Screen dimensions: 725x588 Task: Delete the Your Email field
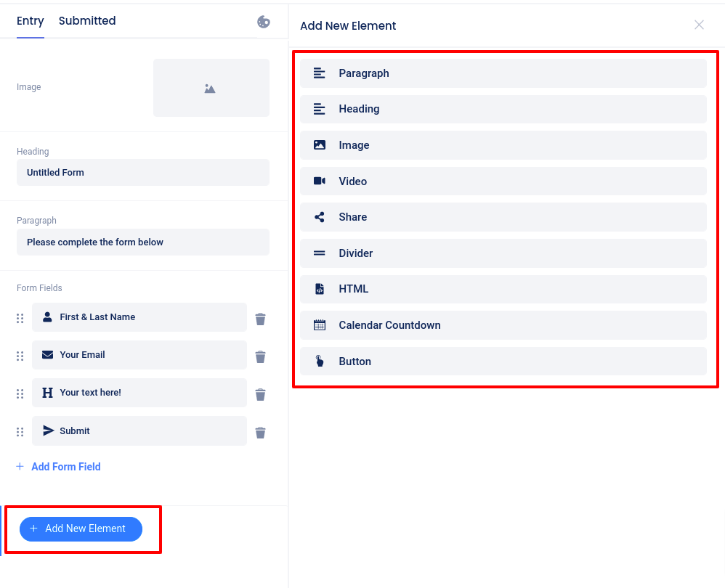[260, 356]
